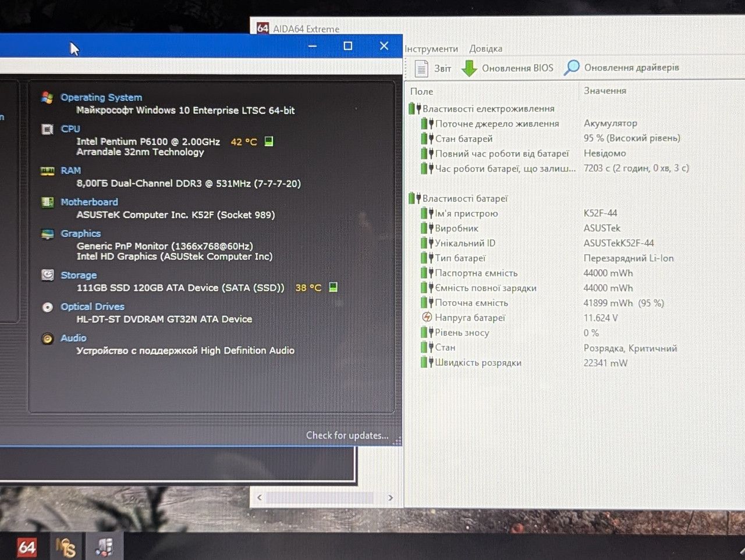Click the Напруга батареї voltage icon
Viewport: 745px width, 560px height.
pos(427,318)
